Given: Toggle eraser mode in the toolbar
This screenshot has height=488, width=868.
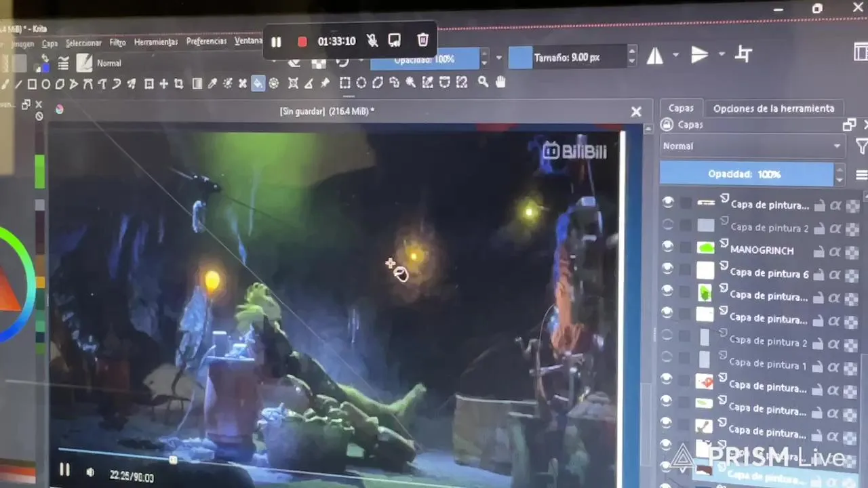Looking at the screenshot, I should 294,62.
